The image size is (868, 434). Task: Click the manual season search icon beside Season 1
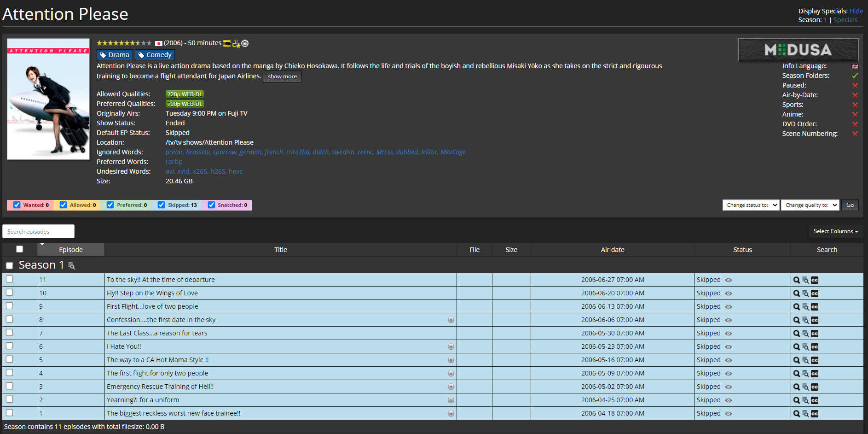(x=71, y=266)
